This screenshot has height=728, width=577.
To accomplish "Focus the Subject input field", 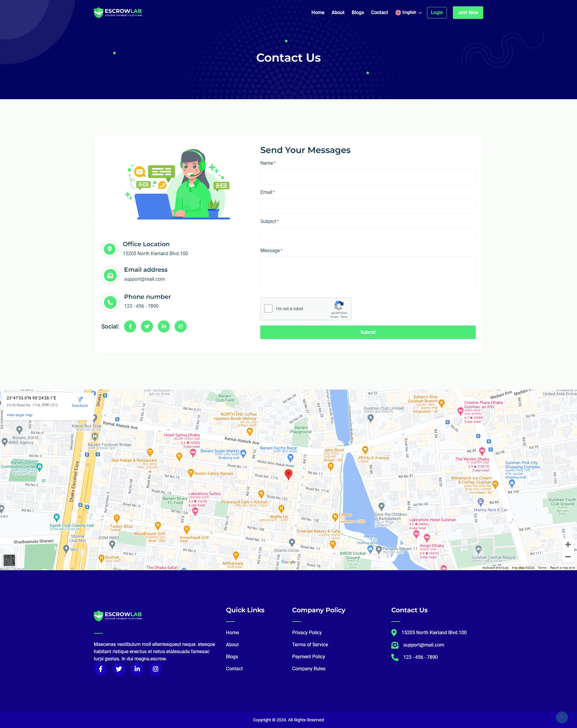I will click(x=368, y=235).
